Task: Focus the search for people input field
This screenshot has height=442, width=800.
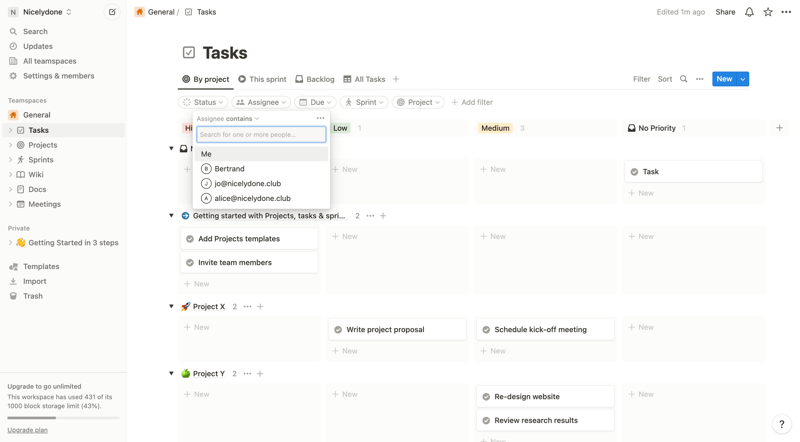Action: [x=261, y=135]
